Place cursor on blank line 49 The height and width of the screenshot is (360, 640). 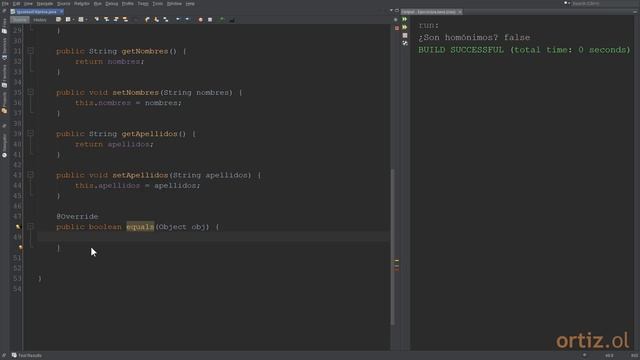point(212,237)
